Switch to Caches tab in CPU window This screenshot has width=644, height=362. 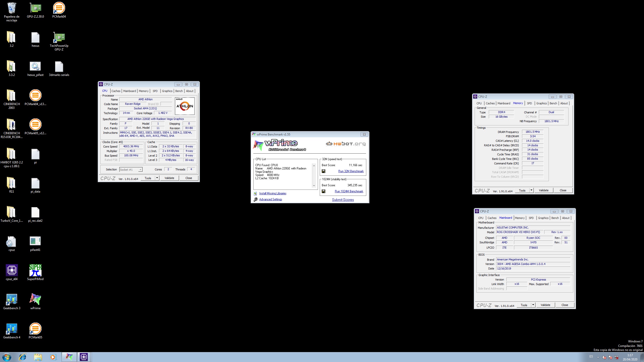[x=116, y=91]
